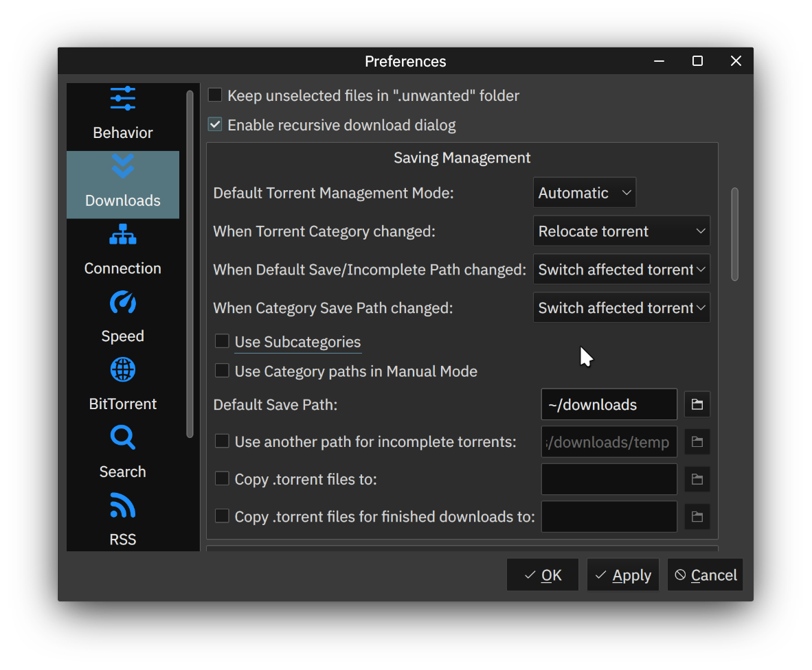The image size is (812, 670).
Task: Check Copy .torrent files for finished downloads
Action: point(222,516)
